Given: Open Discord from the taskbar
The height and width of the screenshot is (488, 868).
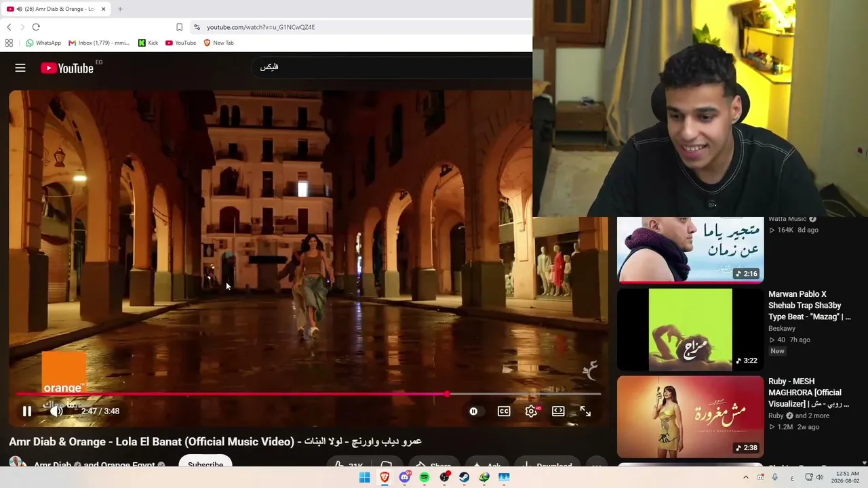Looking at the screenshot, I should pos(405,477).
